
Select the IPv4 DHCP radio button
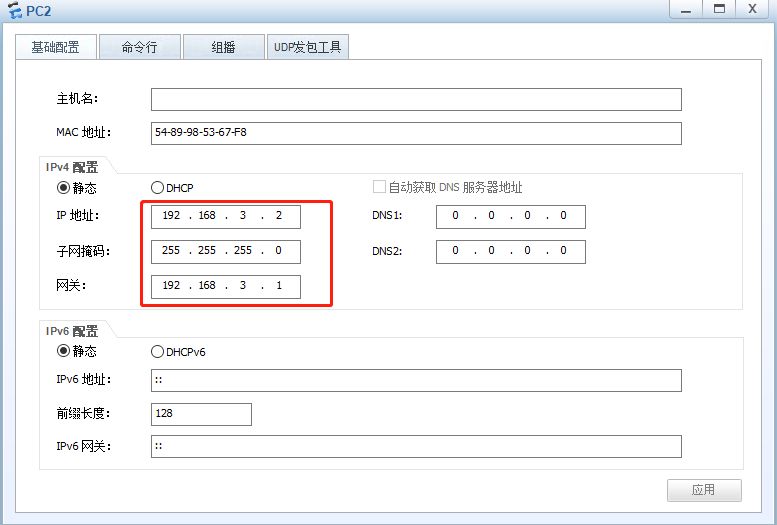pos(157,187)
